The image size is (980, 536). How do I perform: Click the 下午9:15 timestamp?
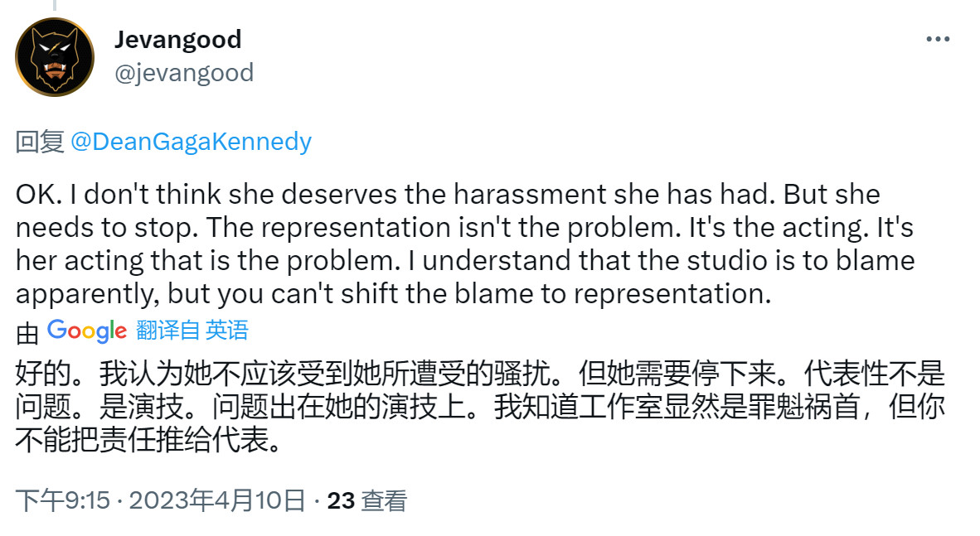(x=63, y=500)
